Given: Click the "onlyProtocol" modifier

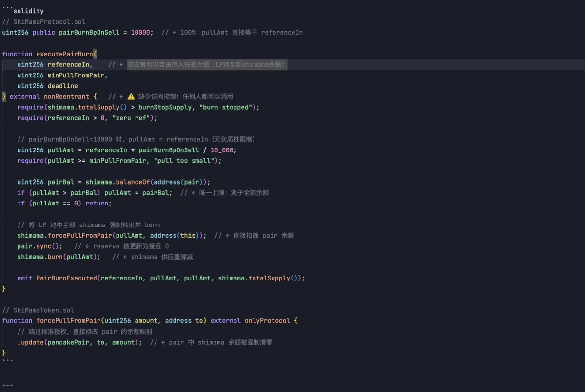Looking at the screenshot, I should pyautogui.click(x=268, y=321).
